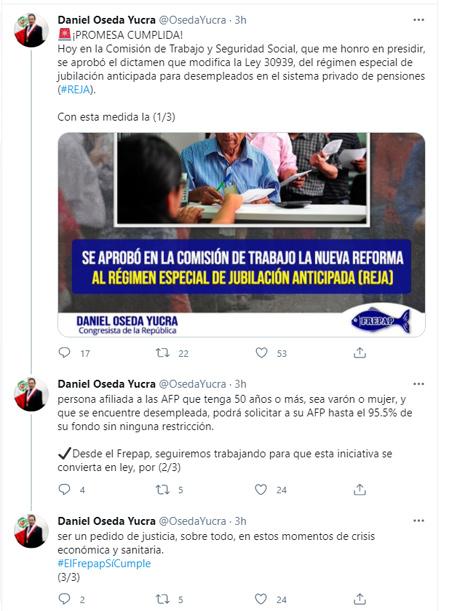Retweet the 2/3 tweet about AFP
This screenshot has height=611, width=449.
162,489
